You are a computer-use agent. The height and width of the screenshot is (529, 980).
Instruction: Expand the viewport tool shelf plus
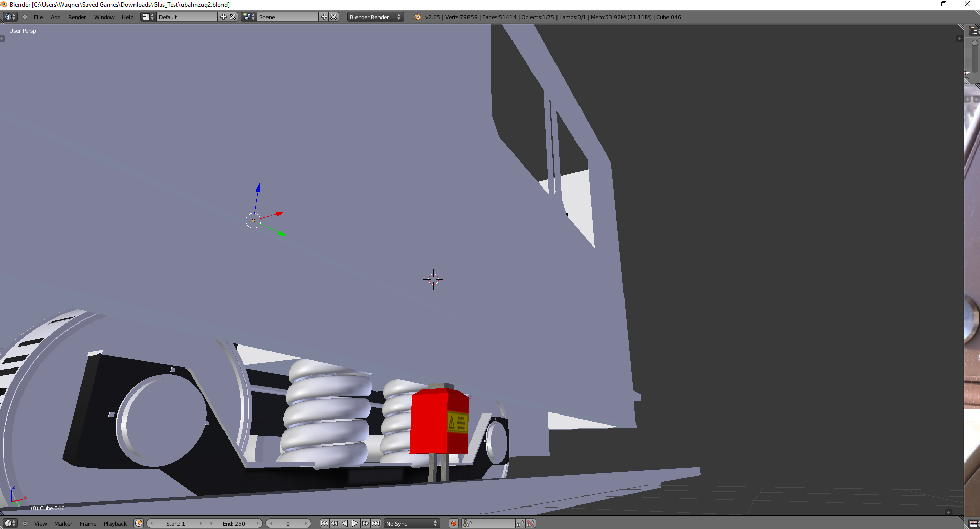point(2,39)
